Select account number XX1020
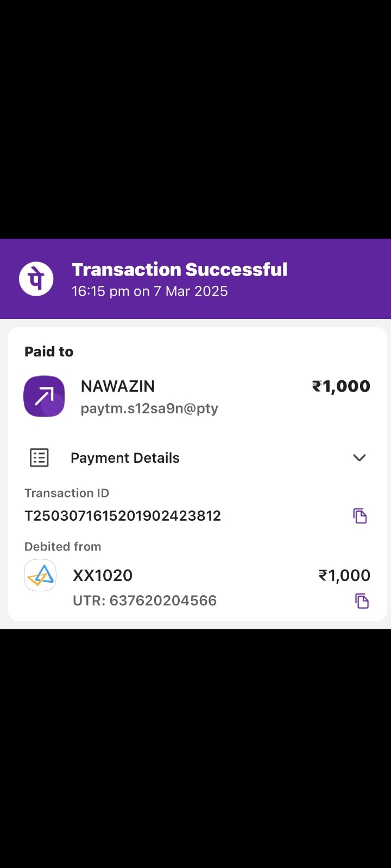The image size is (391, 868). point(103,576)
